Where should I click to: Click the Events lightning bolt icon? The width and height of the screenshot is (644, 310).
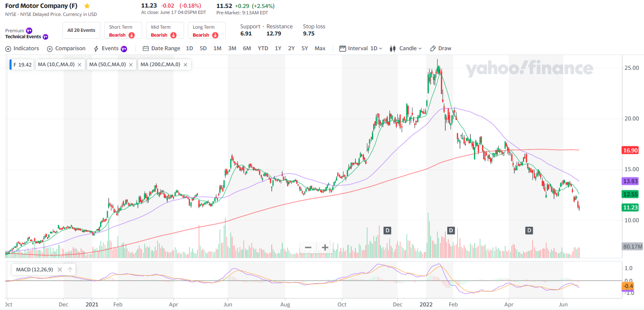[x=96, y=49]
